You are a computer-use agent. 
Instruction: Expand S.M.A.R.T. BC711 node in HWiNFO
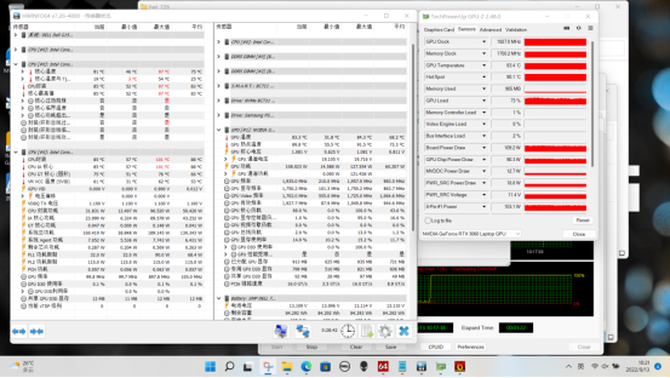[219, 86]
